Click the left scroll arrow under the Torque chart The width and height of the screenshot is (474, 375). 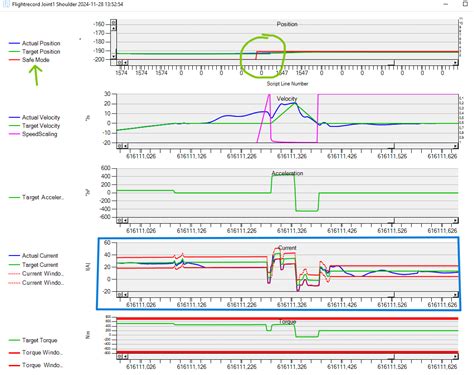click(125, 356)
